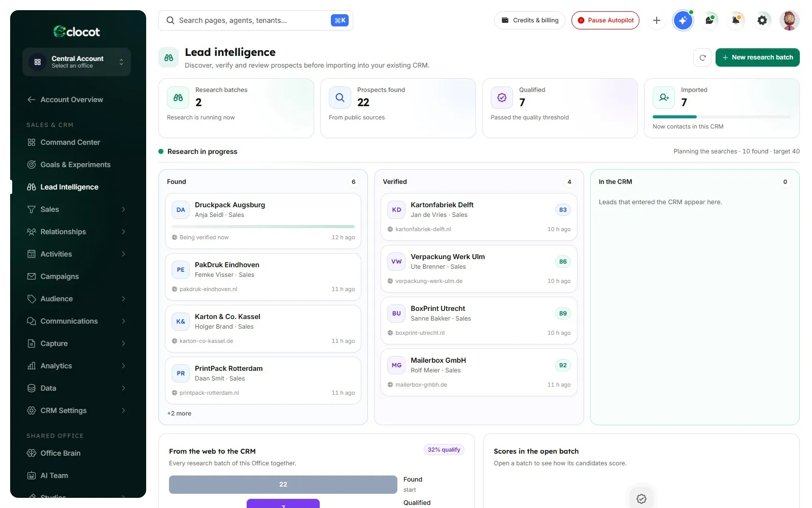This screenshot has width=812, height=508.
Task: Click the 32% qualify badge
Action: (x=444, y=450)
